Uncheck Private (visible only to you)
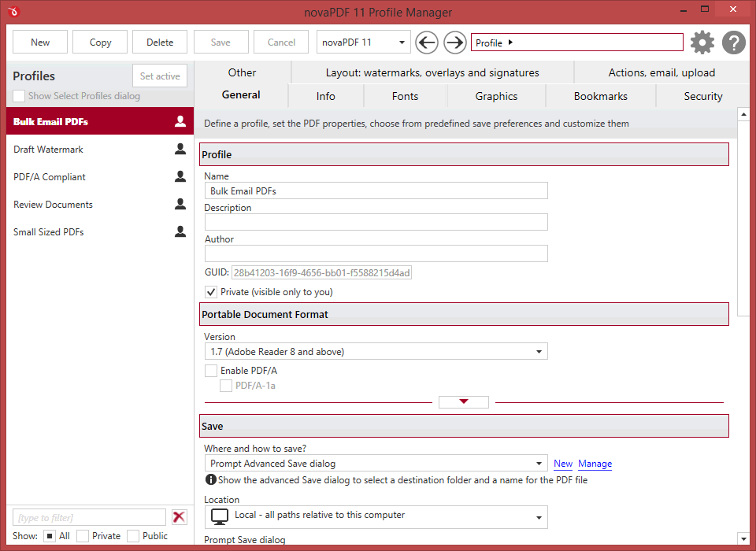The width and height of the screenshot is (756, 551). pos(211,292)
